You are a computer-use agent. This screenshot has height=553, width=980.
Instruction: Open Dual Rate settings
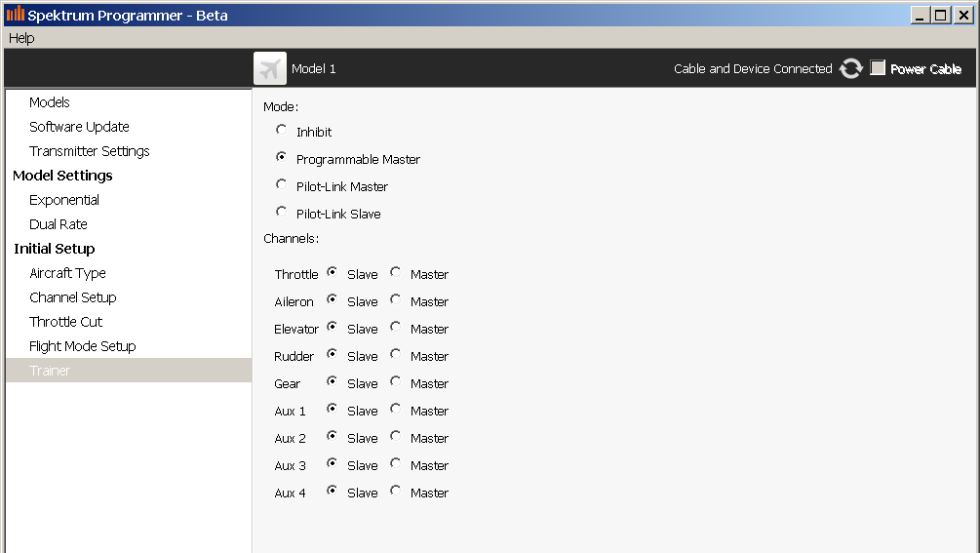[x=59, y=224]
